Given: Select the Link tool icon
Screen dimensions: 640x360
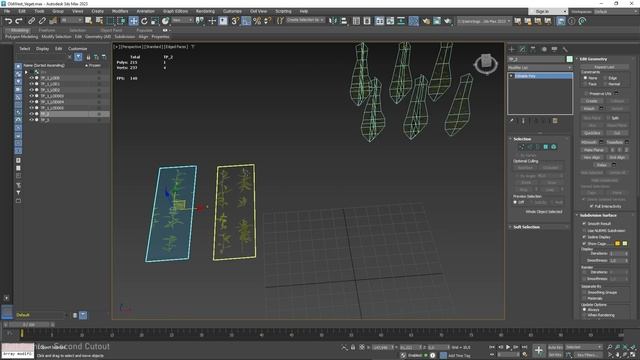Looking at the screenshot, I should point(31,21).
